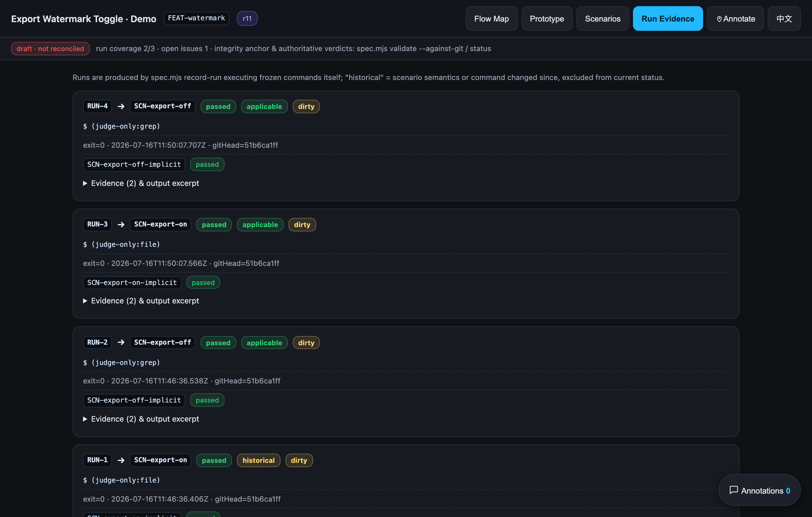This screenshot has height=517, width=812.
Task: Click SCN-export-on-implicit chip in RUN-3
Action: pos(132,283)
